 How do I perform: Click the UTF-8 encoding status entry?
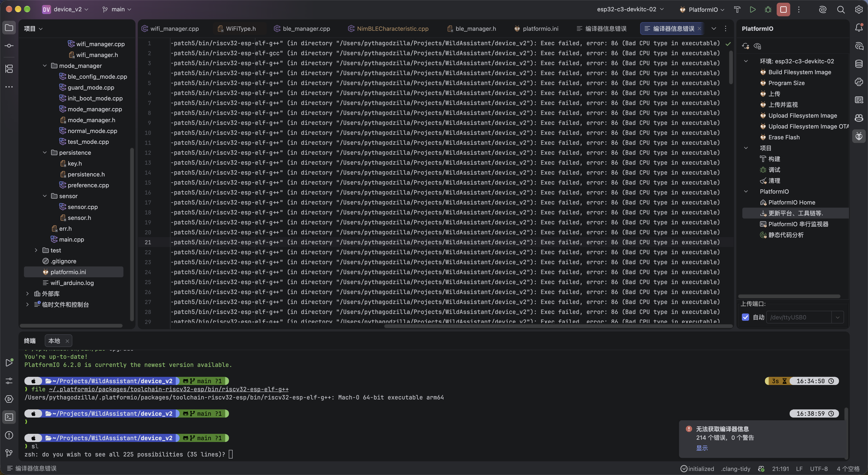[x=819, y=469]
